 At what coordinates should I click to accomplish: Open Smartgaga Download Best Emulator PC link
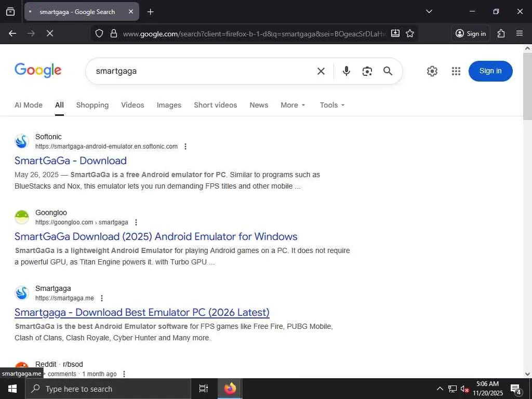[142, 312]
